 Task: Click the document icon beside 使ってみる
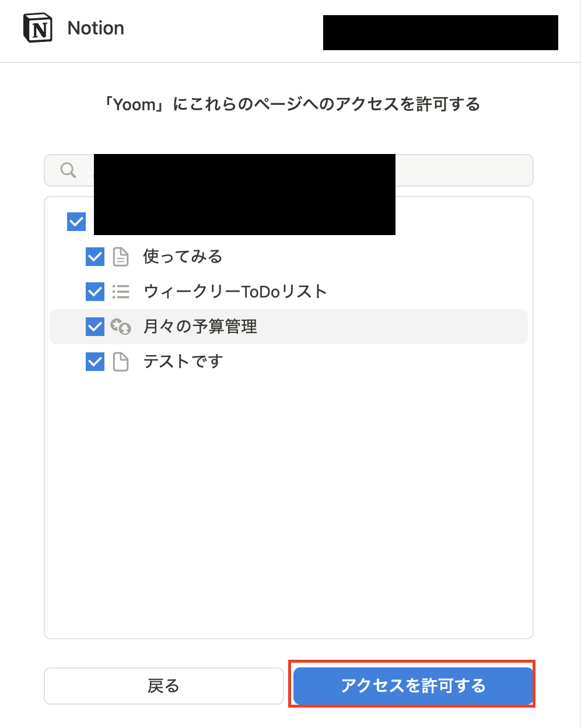pyautogui.click(x=121, y=256)
